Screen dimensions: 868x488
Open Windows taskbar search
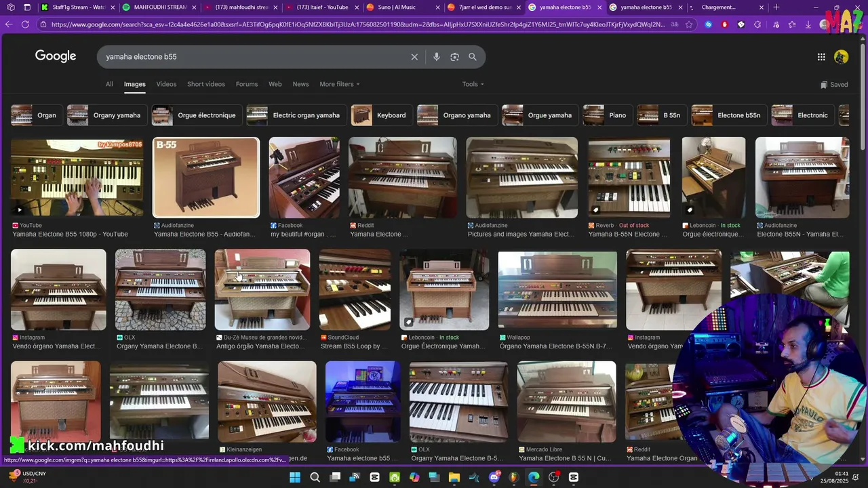pos(315,477)
